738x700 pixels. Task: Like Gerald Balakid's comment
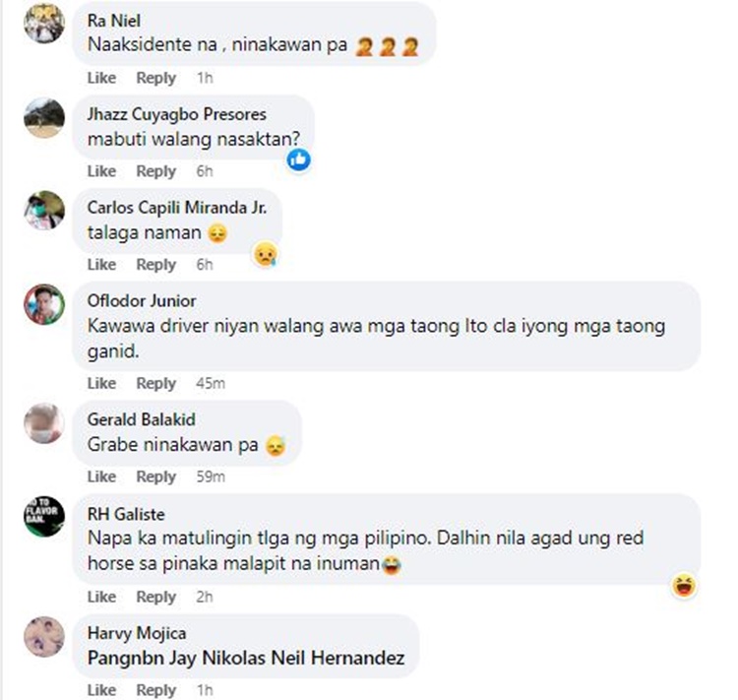[x=101, y=477]
